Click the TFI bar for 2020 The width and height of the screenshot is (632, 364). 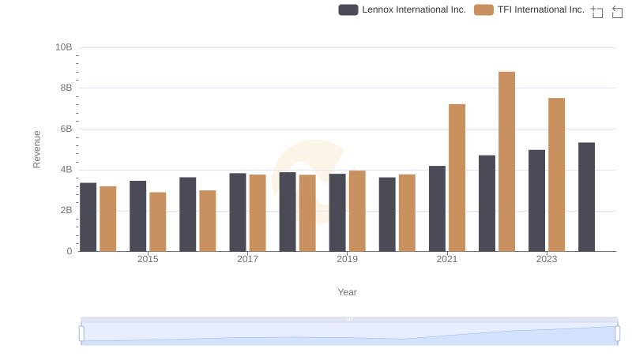click(x=407, y=213)
